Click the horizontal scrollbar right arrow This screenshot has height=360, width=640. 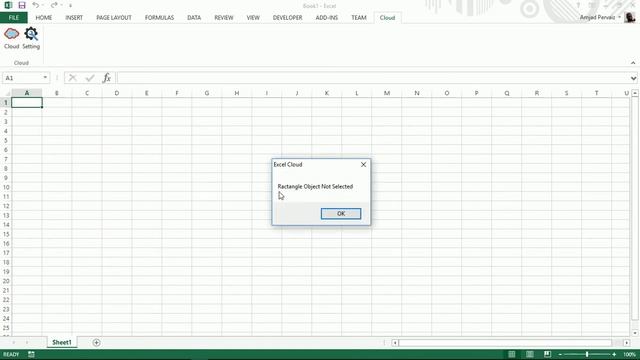pos(627,343)
